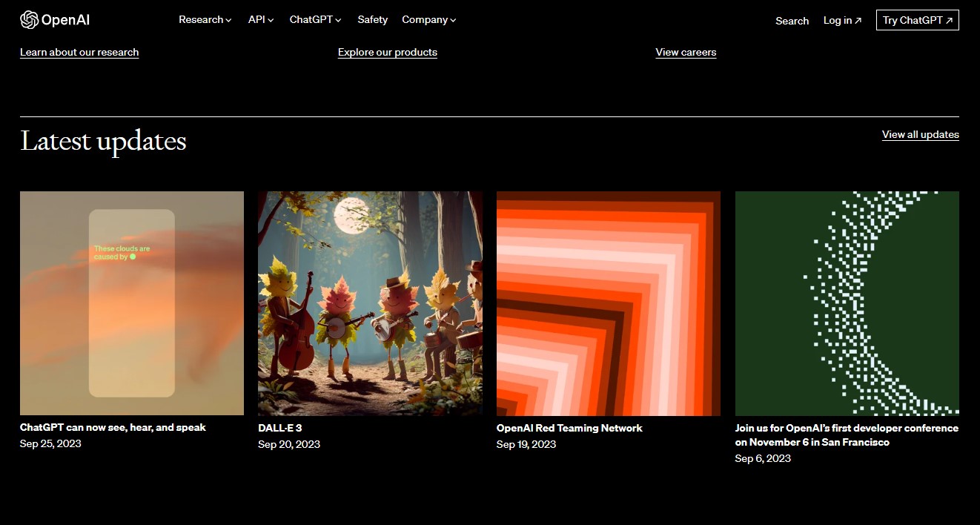Click the OpenAI logo in the header
Screen dimensions: 980x525
(55, 20)
